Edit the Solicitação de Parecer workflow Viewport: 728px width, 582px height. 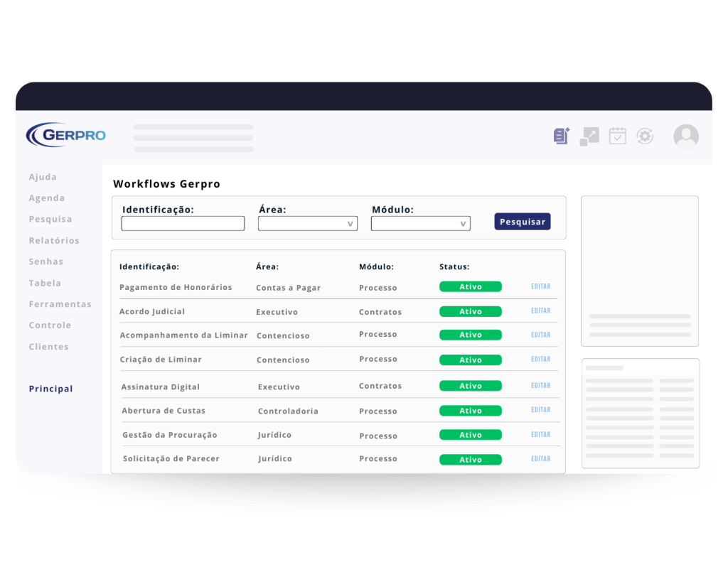[540, 459]
